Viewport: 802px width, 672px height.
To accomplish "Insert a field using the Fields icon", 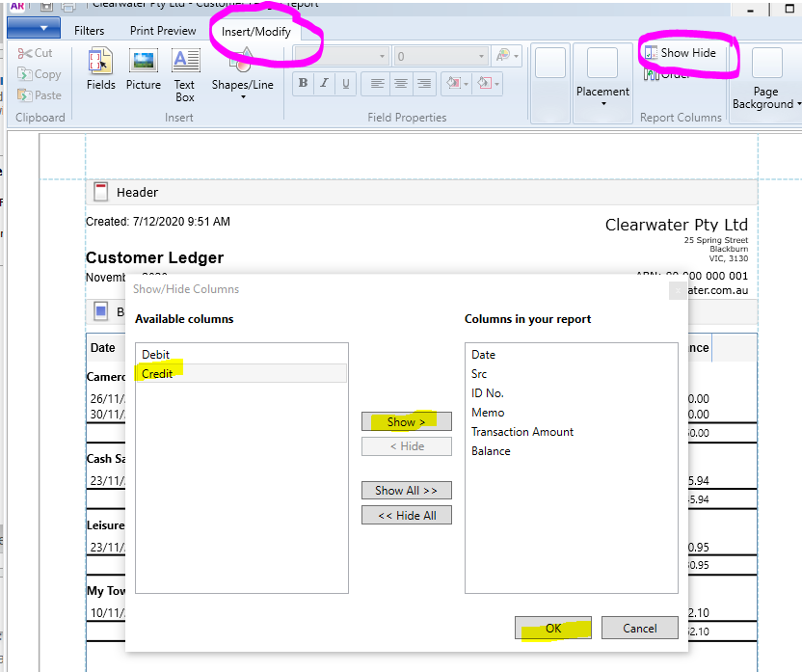I will (100, 70).
